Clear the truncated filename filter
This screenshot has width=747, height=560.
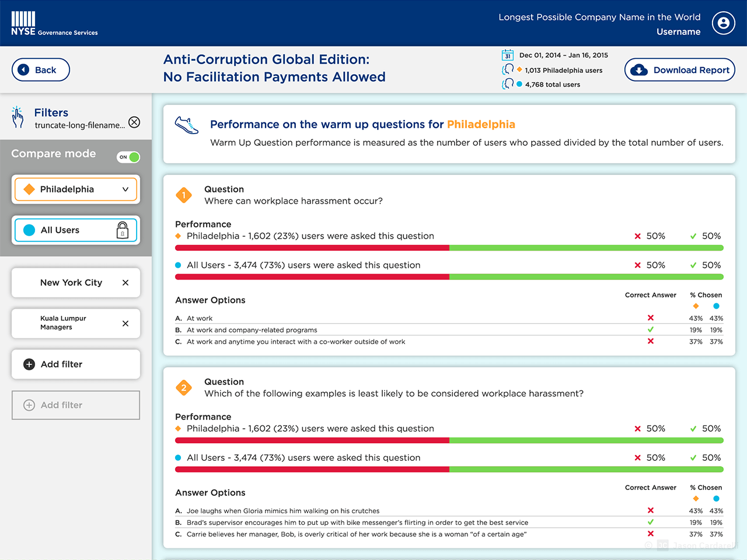[134, 122]
